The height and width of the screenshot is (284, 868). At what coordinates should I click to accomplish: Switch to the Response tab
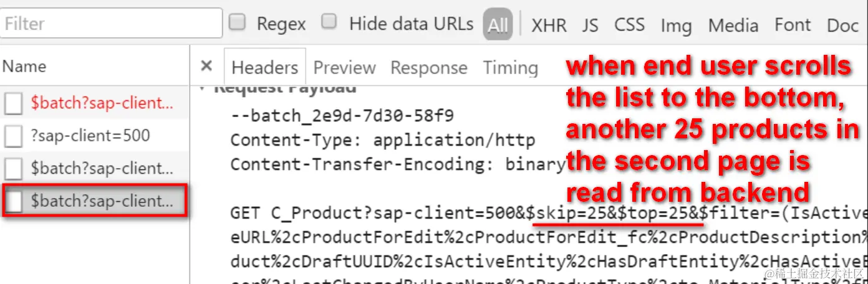429,67
